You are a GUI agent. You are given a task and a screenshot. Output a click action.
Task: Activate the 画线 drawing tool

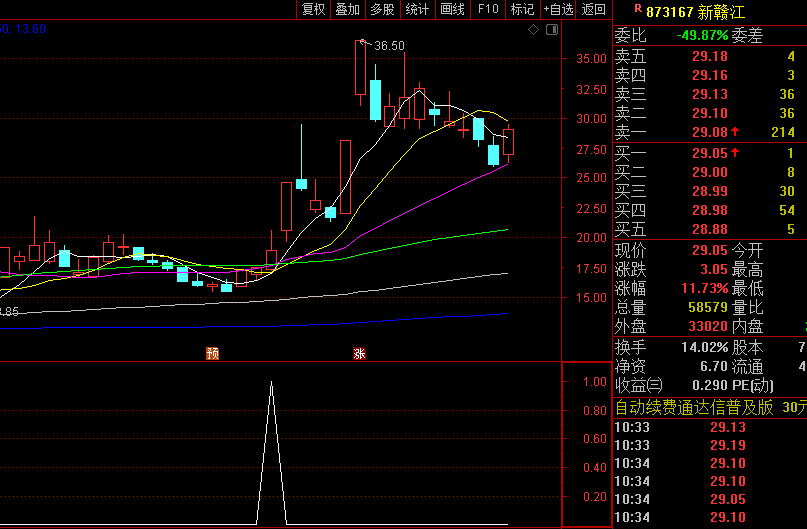point(452,9)
